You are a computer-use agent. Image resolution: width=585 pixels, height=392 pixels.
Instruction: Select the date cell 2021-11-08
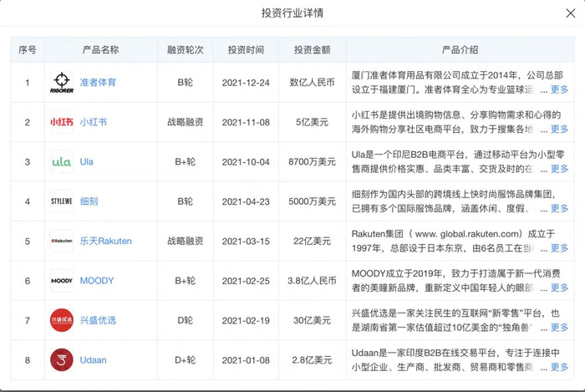246,122
